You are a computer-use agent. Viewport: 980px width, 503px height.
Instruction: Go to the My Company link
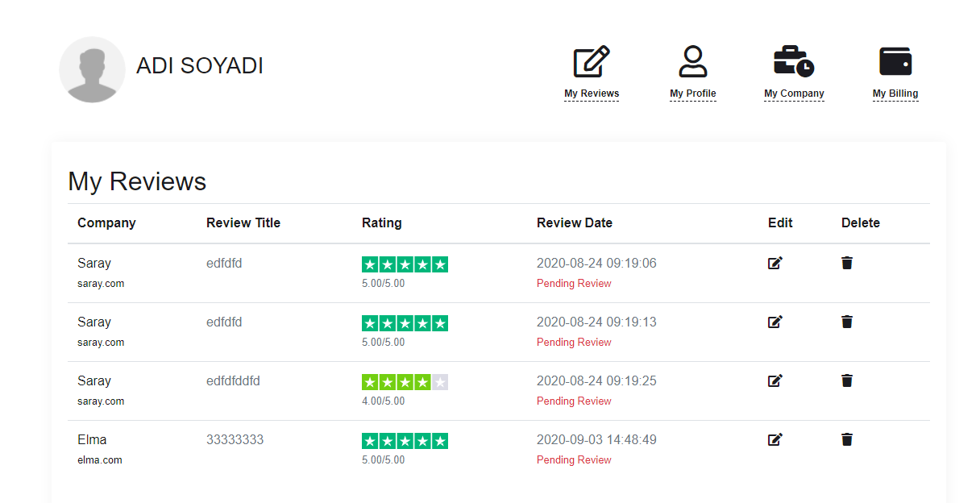click(x=794, y=94)
